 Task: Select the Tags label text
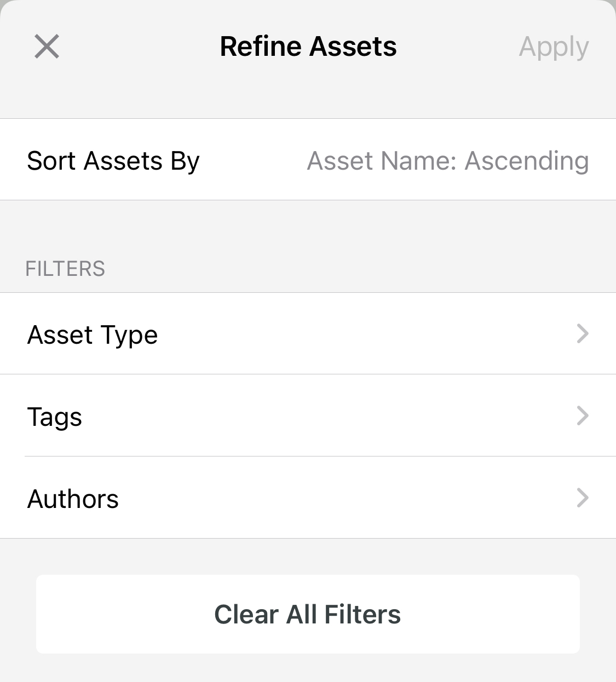(55, 418)
